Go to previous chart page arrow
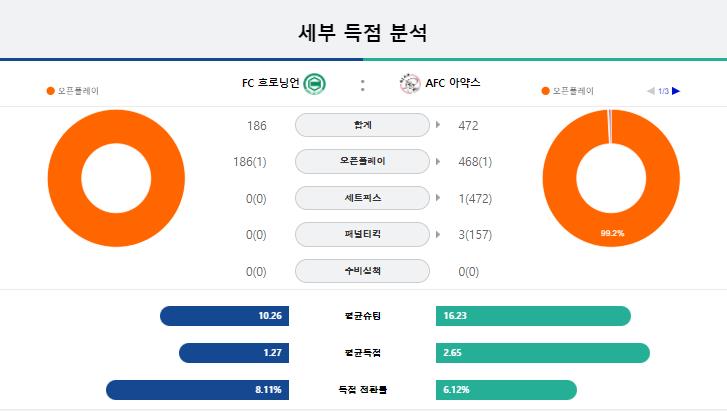Image resolution: width=727 pixels, height=411 pixels. pyautogui.click(x=651, y=91)
